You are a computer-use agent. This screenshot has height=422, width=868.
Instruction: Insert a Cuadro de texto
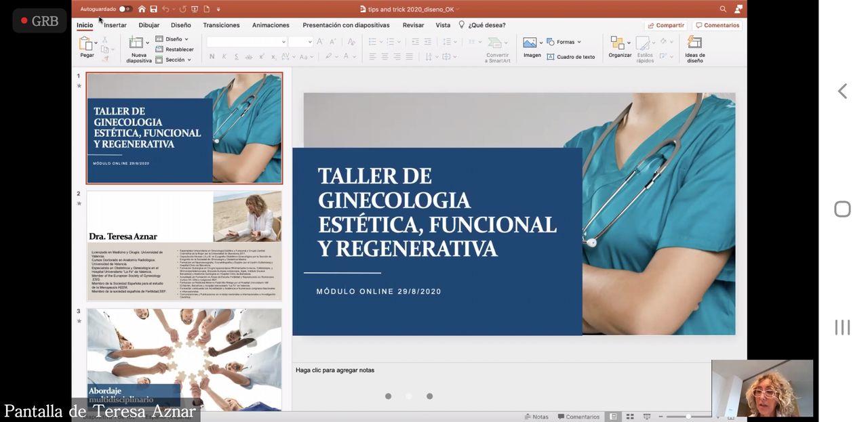coord(571,57)
